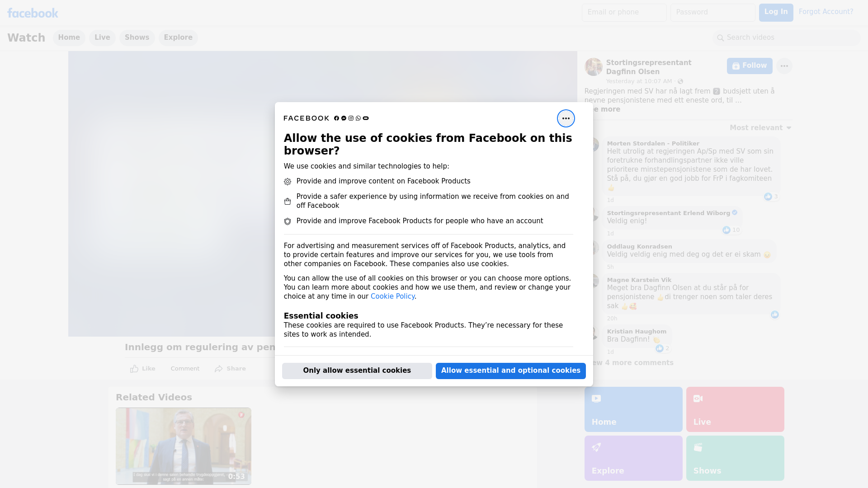Open Stortingsrepresentant Erlend Wiborg profile
The image size is (868, 488).
pos(668,213)
